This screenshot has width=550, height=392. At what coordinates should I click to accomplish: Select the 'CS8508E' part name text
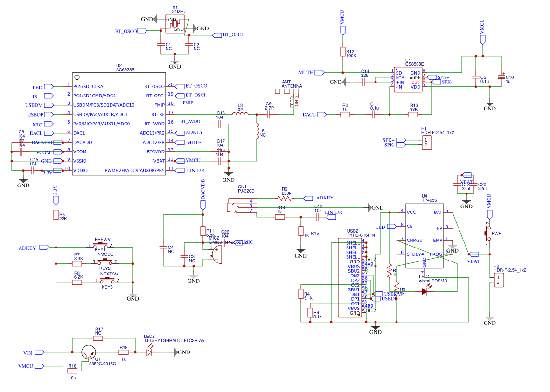414,64
